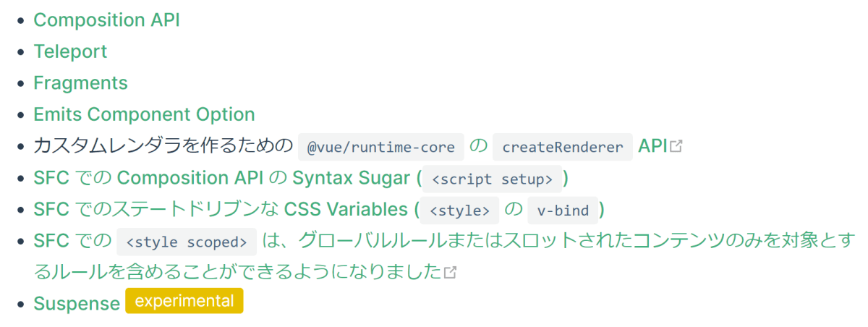Click the API link after createRenderer
The height and width of the screenshot is (327, 868).
[653, 146]
